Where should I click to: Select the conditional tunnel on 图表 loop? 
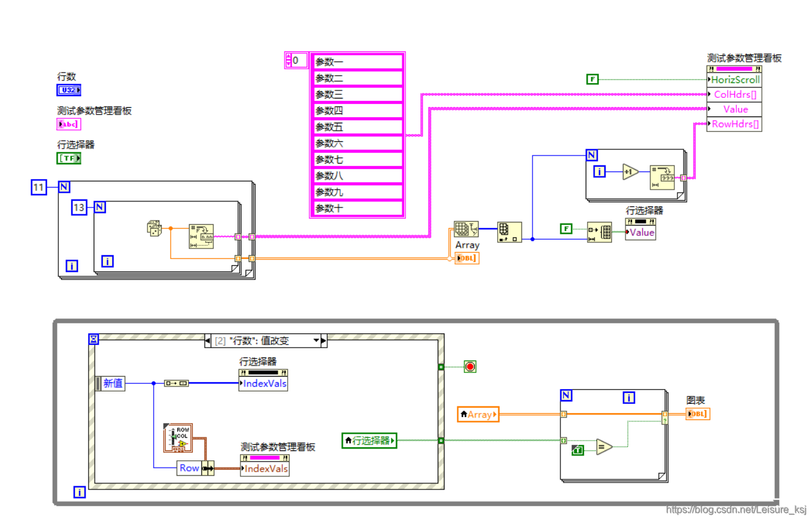click(x=664, y=416)
